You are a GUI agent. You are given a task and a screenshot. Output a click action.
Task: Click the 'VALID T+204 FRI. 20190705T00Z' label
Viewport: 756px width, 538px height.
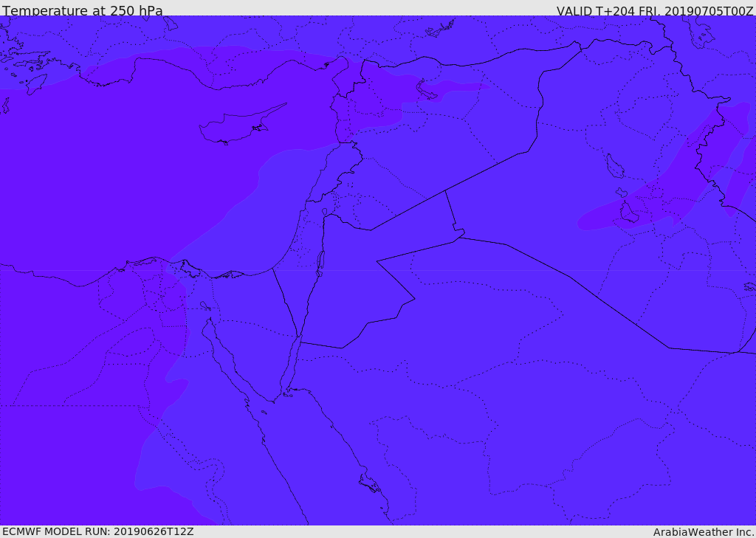(x=656, y=10)
